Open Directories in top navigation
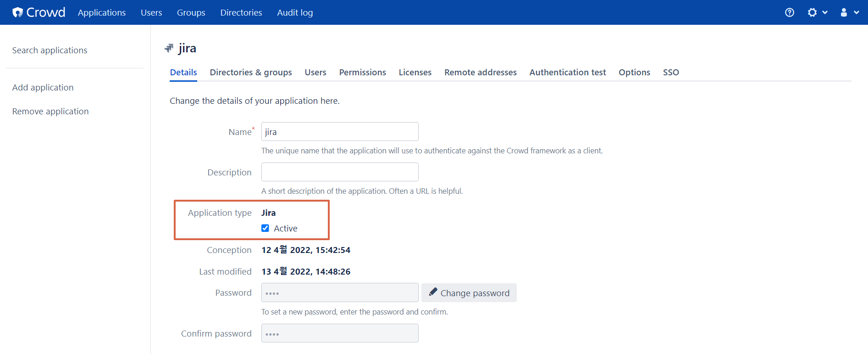This screenshot has height=354, width=868. [x=241, y=12]
